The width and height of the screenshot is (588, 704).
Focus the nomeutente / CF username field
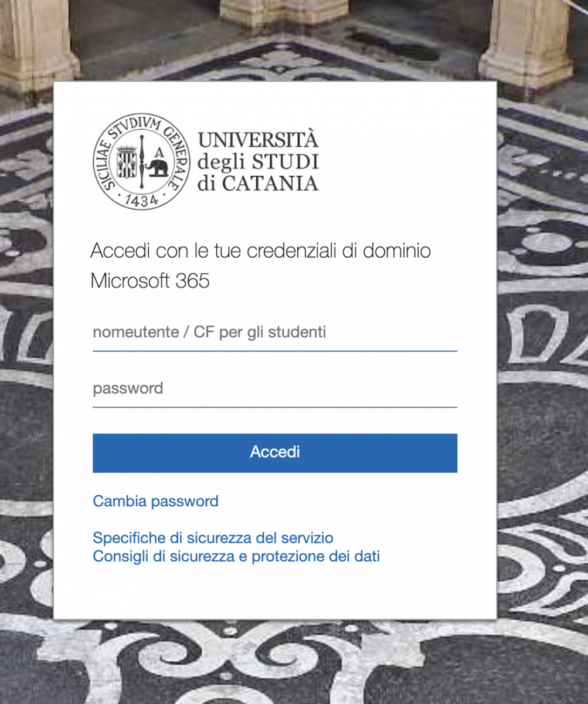[x=274, y=333]
